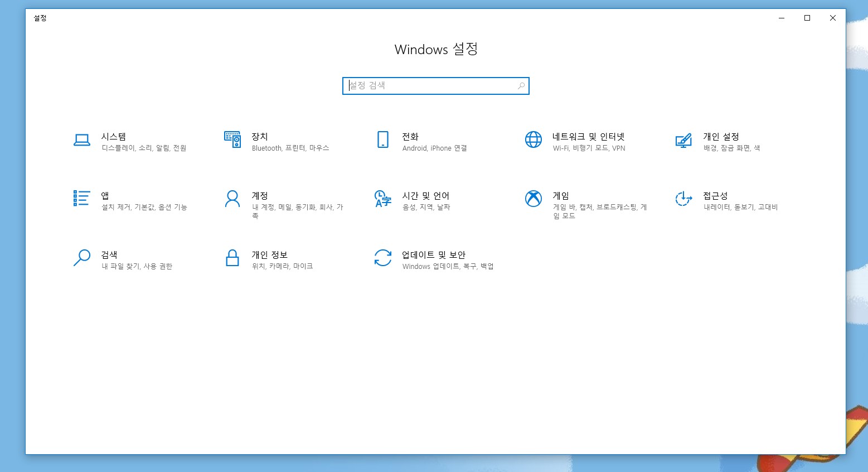Minimize the 설정 window
The height and width of the screenshot is (472, 868).
click(x=782, y=18)
